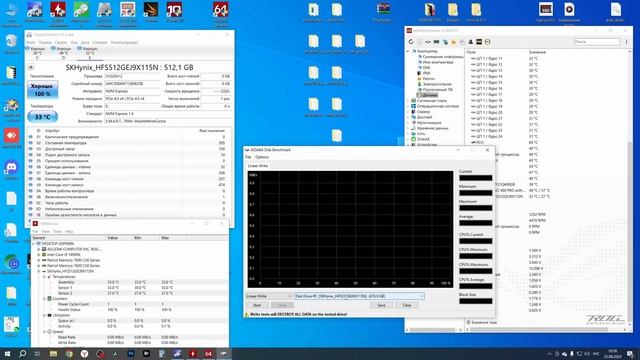Click the clock icon in AIDA64 Extreme toolbar
The width and height of the screenshot is (640, 360).
pos(487,42)
